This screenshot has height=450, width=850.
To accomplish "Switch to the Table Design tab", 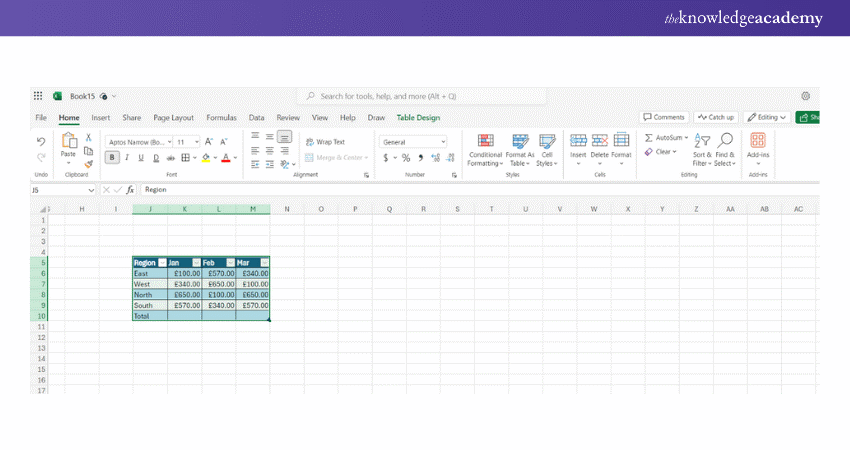I will coord(417,118).
